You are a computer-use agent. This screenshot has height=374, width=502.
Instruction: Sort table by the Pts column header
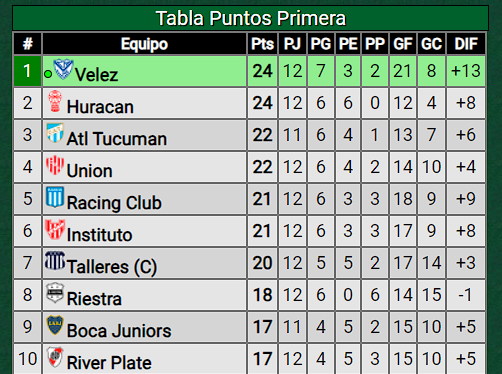click(x=262, y=44)
